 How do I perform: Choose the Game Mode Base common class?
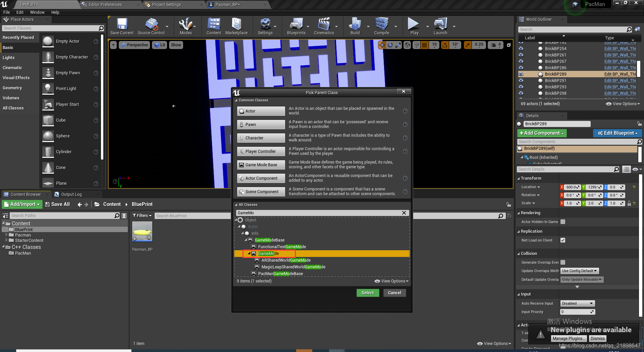tap(261, 165)
